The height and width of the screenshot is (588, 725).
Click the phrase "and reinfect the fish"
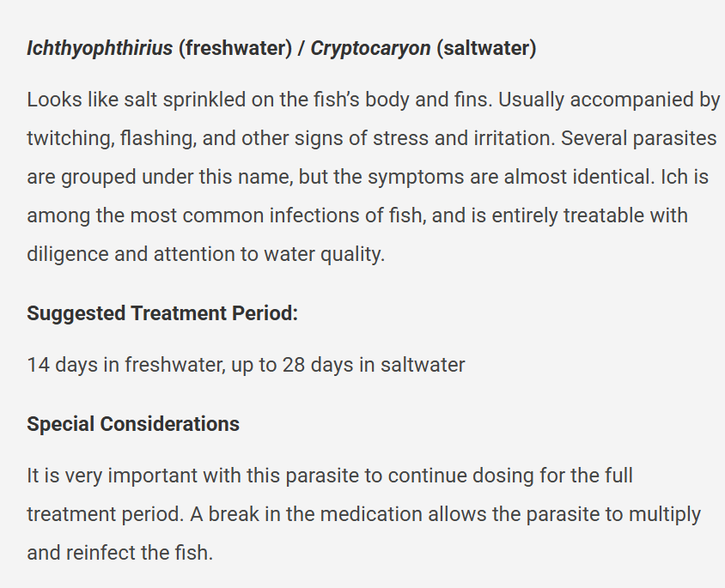click(x=119, y=553)
